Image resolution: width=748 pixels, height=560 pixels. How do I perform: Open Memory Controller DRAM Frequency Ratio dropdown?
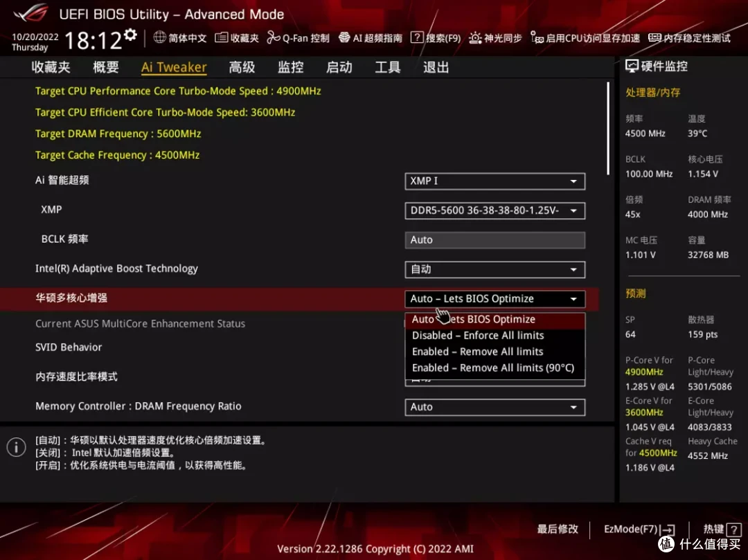(495, 407)
